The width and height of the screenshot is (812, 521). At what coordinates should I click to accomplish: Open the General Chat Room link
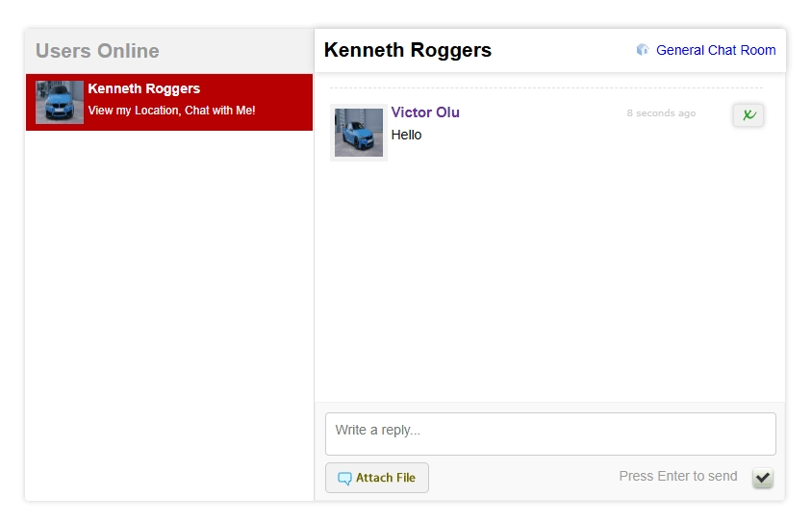[x=715, y=50]
